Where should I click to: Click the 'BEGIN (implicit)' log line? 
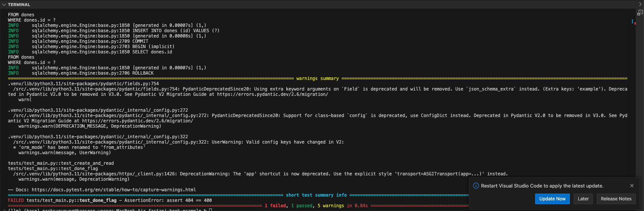(91, 47)
